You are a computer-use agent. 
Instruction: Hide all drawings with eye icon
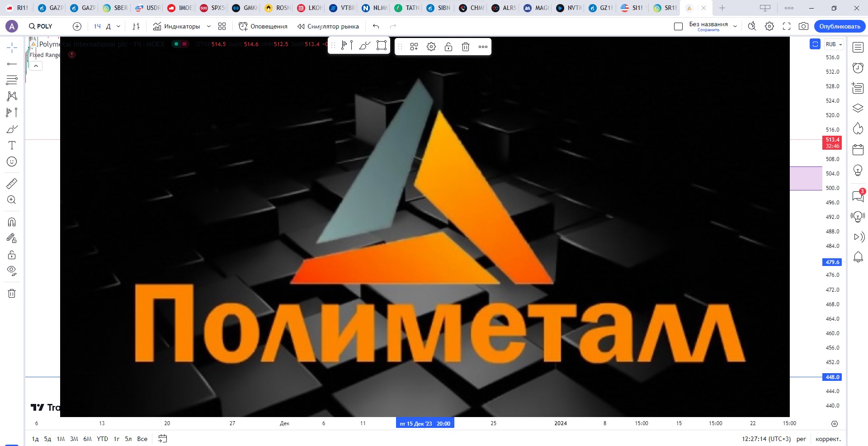tap(12, 271)
